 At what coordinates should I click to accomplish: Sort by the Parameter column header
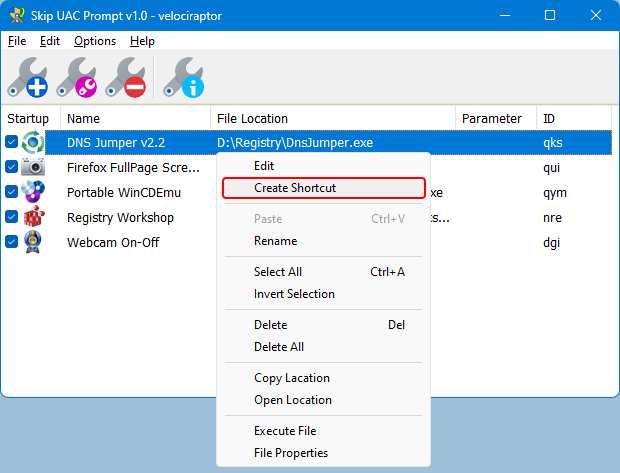(496, 118)
